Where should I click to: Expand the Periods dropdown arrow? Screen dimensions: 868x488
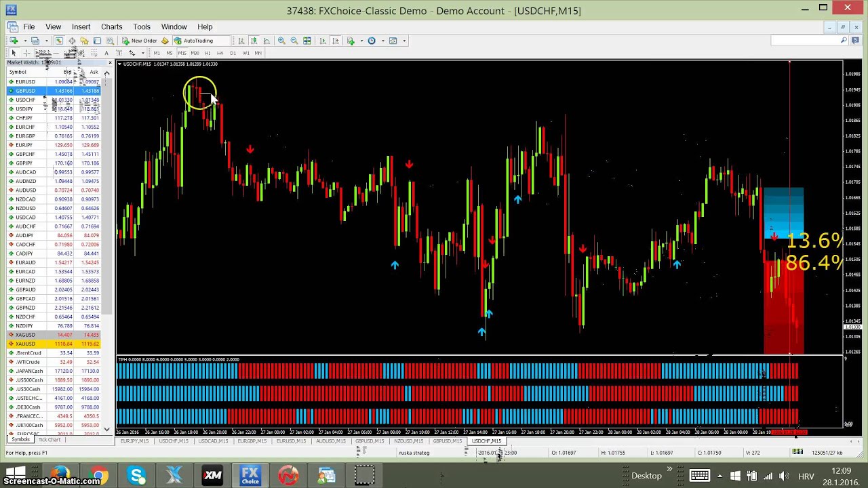[x=382, y=41]
